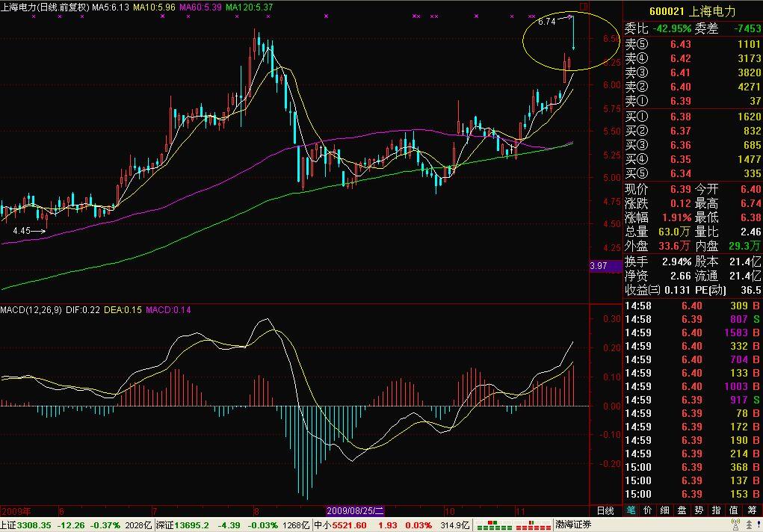This screenshot has height=532, width=763.
Task: Click the red square icon above the chart
Action: 584,6
